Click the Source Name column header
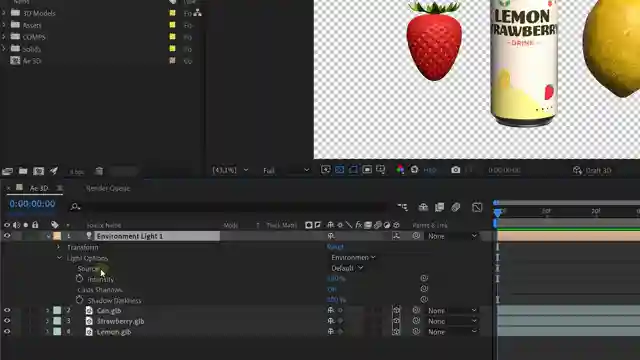The width and height of the screenshot is (640, 360). (104, 225)
